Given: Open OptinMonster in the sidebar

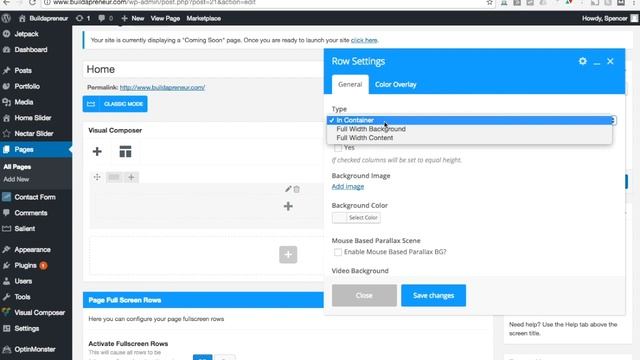Looking at the screenshot, I should pos(36,349).
